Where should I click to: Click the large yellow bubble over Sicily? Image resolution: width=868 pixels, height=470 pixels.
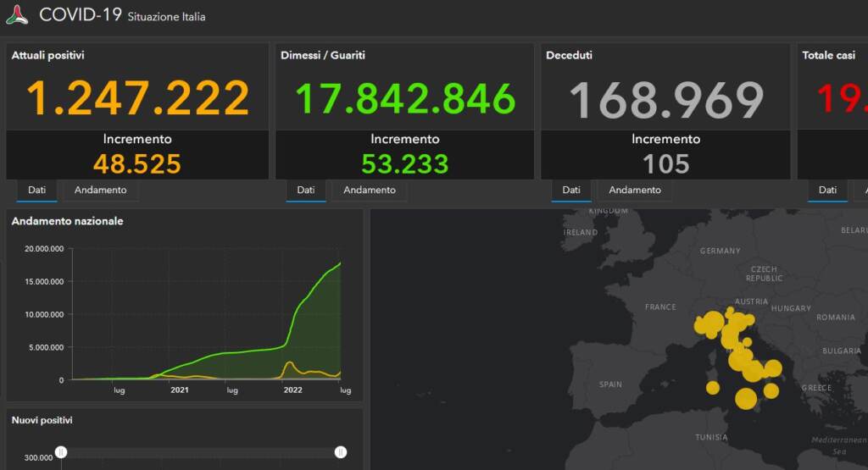(746, 398)
